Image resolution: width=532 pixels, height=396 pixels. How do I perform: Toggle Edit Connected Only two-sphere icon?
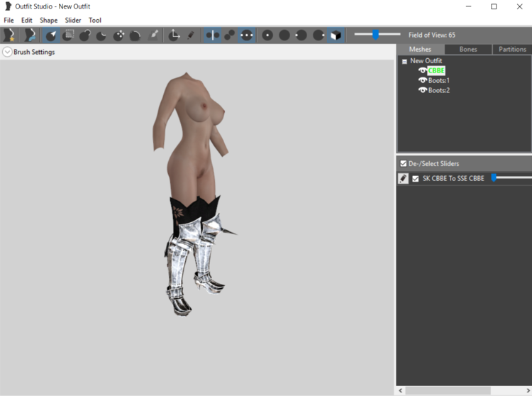click(230, 35)
